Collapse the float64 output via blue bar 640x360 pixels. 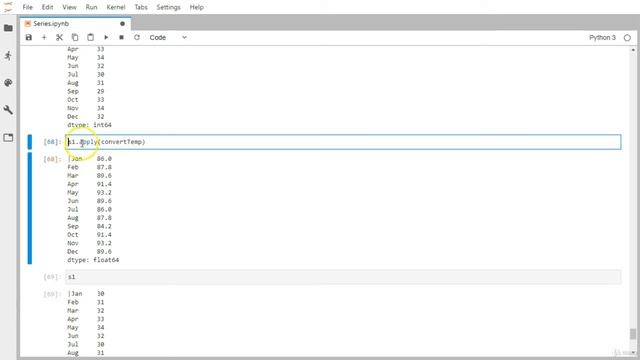(29, 208)
